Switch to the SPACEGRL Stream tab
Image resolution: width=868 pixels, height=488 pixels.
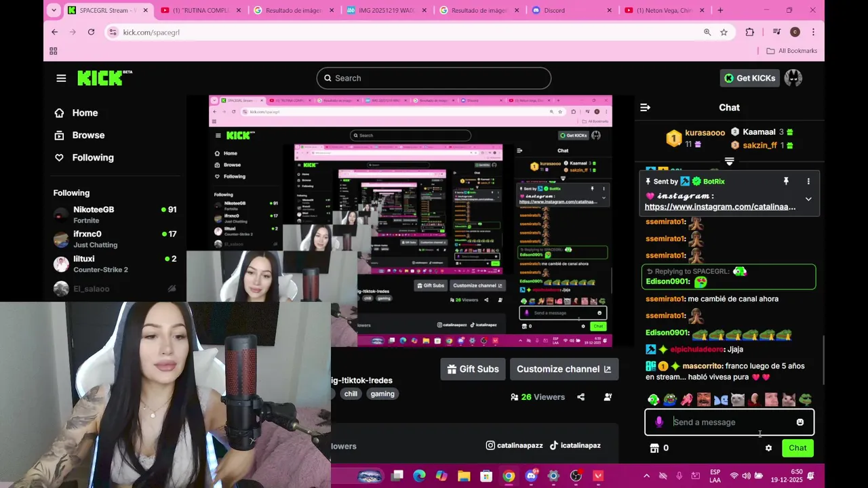pos(107,10)
